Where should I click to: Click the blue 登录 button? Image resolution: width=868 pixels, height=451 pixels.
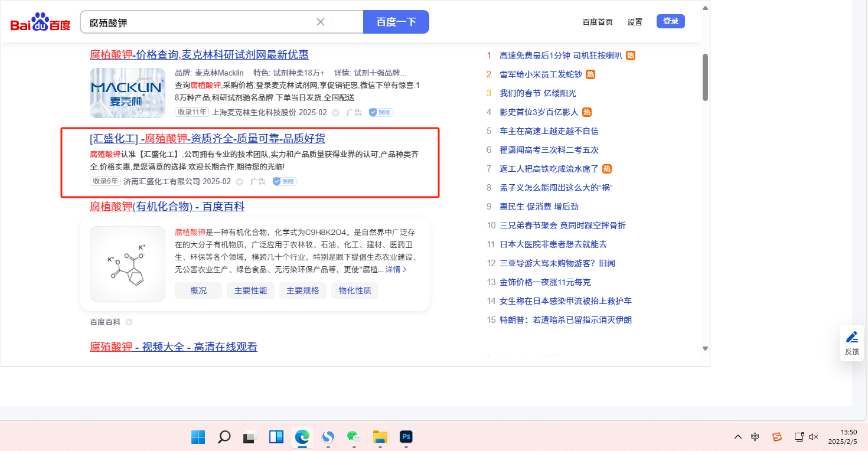pyautogui.click(x=670, y=21)
